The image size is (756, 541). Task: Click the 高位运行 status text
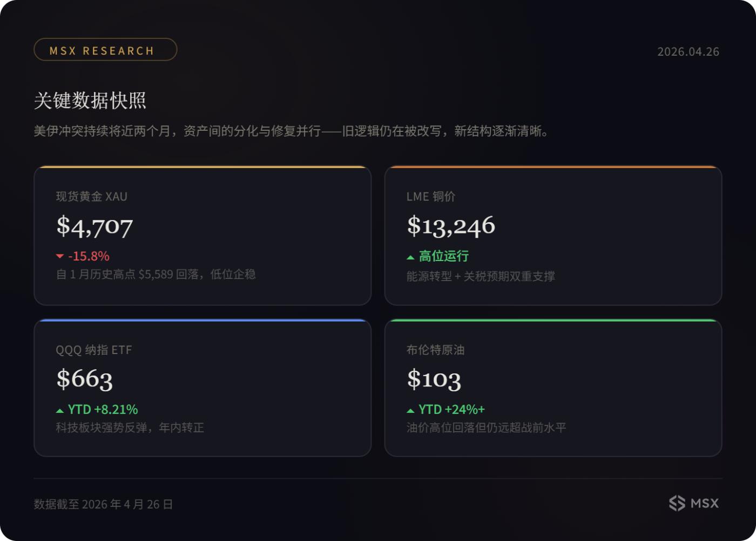tap(444, 256)
